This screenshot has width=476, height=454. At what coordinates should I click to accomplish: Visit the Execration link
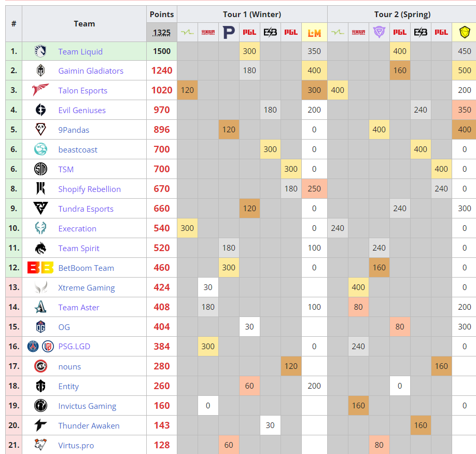77,229
